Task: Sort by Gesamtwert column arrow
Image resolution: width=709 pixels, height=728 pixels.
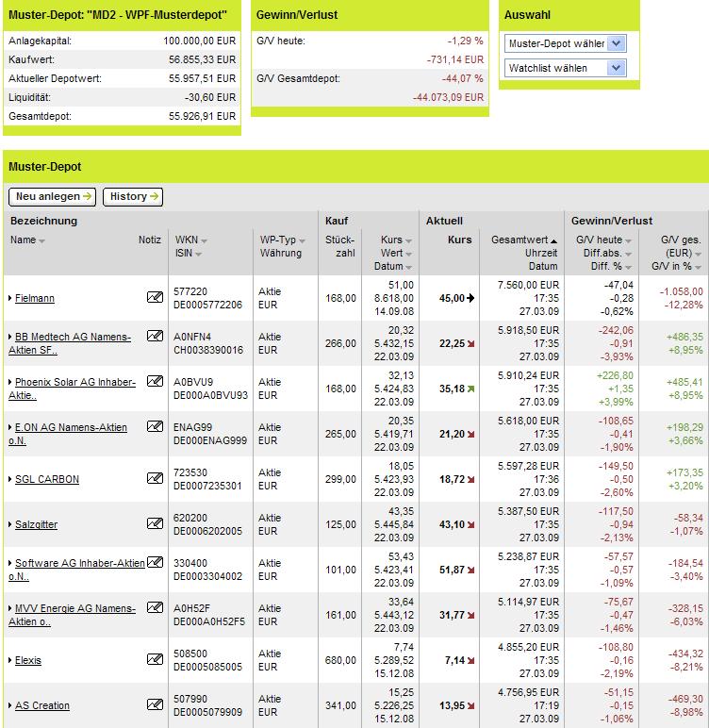Action: [554, 241]
